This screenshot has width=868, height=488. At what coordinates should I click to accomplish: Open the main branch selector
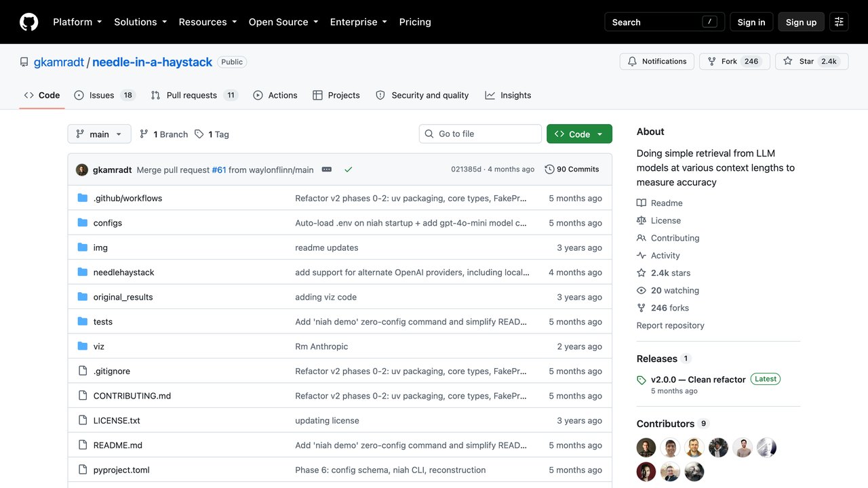(x=99, y=134)
